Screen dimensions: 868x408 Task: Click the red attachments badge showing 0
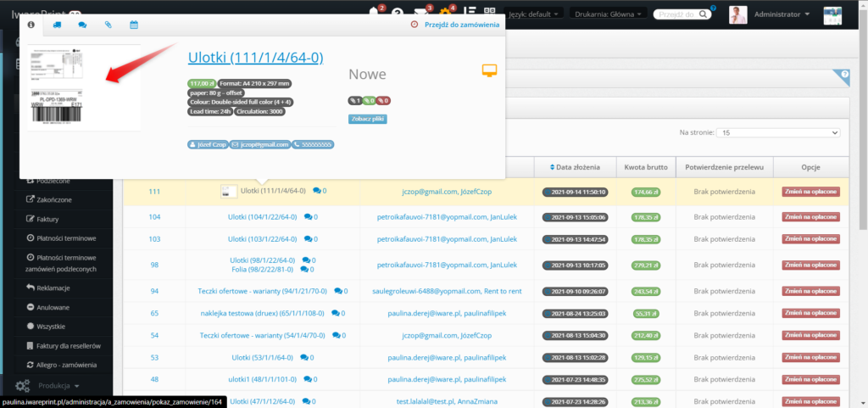[384, 101]
